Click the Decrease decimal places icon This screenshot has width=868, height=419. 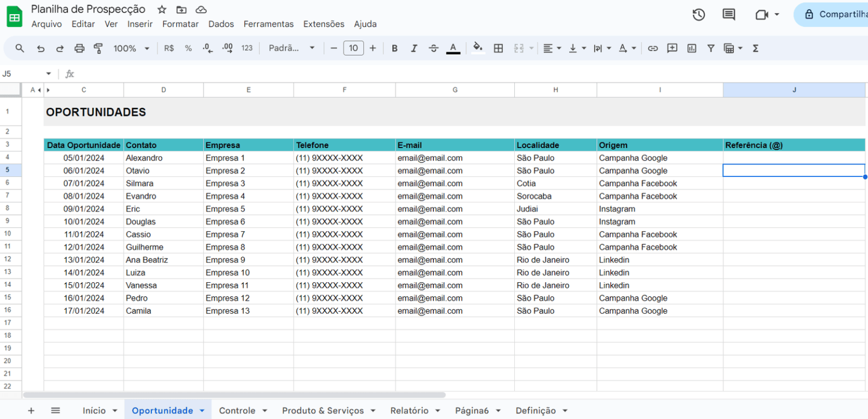[207, 48]
